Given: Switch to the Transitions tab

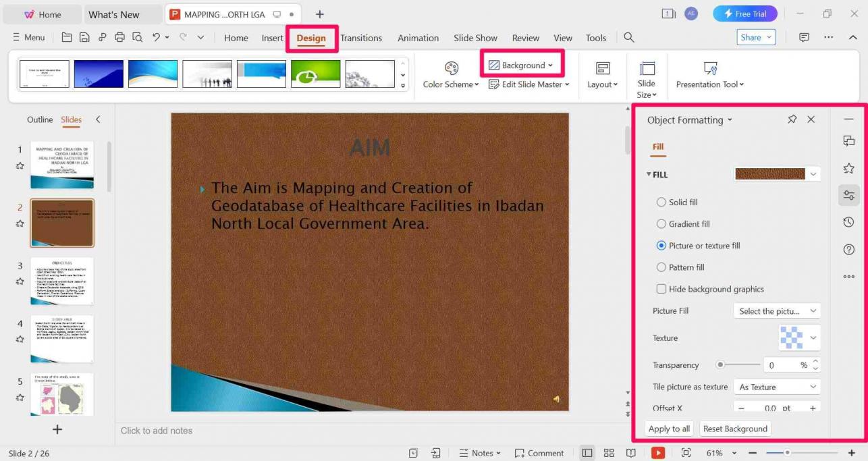Looking at the screenshot, I should click(x=361, y=38).
